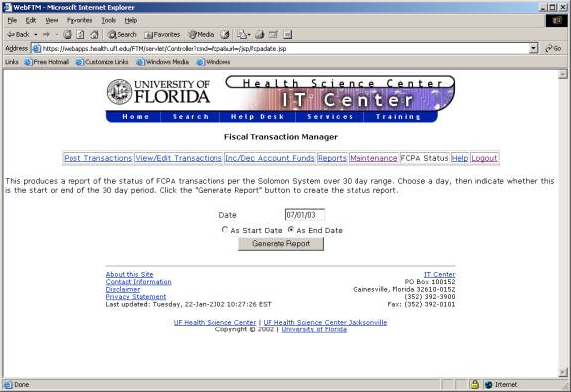Click the Back arrow in IE toolbar
The height and width of the screenshot is (392, 571).
tap(18, 35)
